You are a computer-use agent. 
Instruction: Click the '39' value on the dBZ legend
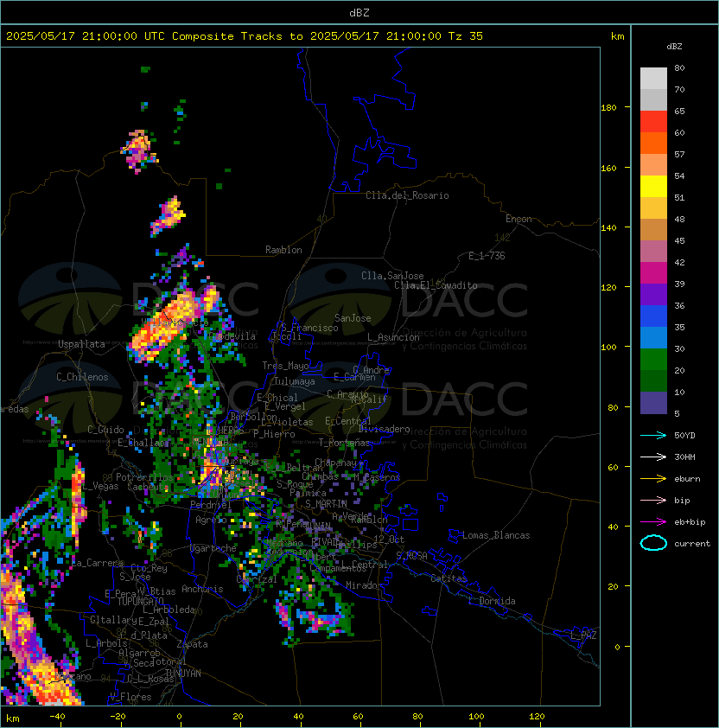[x=679, y=284]
